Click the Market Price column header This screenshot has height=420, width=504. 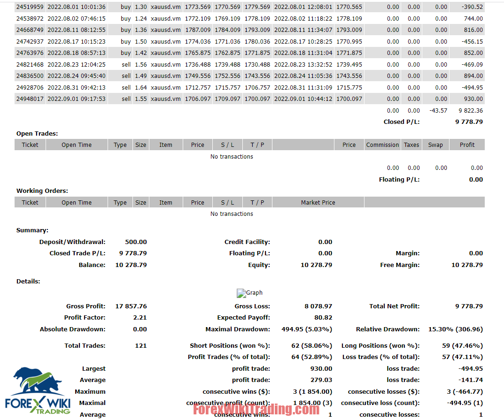(318, 203)
